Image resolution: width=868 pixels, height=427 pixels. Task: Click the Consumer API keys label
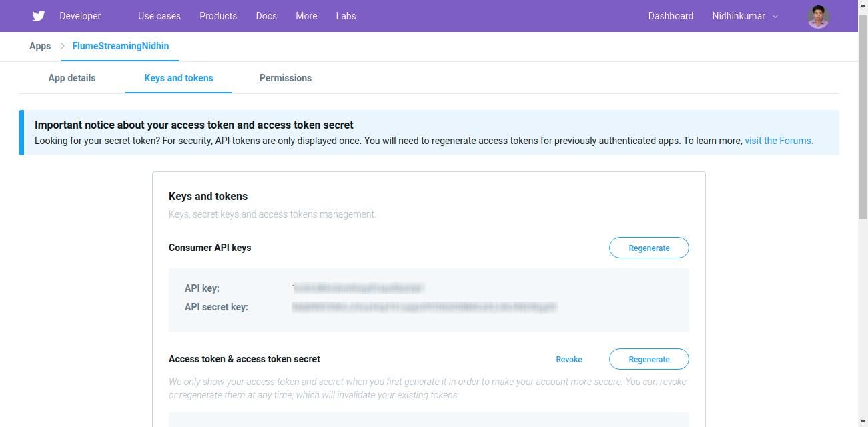coord(210,248)
